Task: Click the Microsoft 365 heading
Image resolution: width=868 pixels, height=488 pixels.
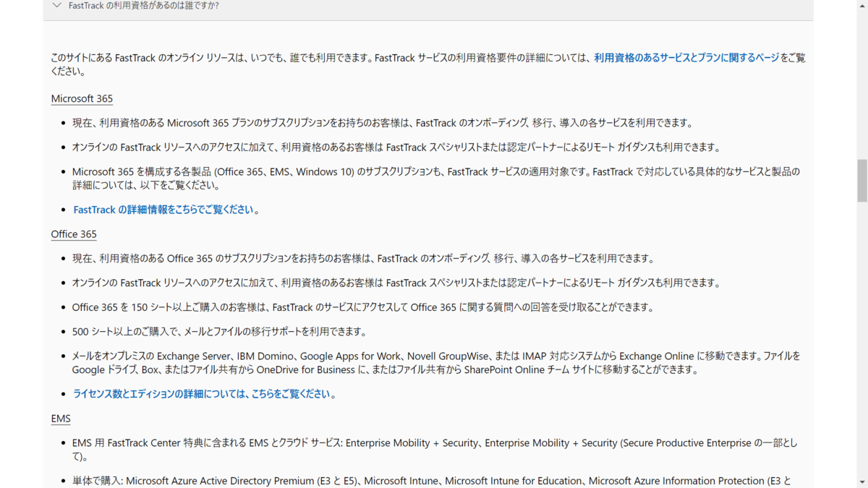Action: point(82,98)
